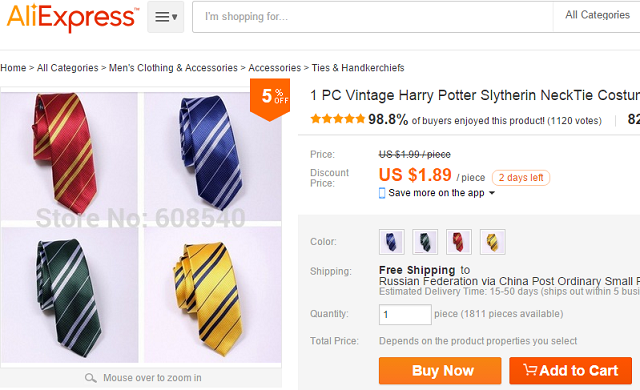Click the cart icon in Add to Cart
The image size is (640, 390).
pos(530,370)
